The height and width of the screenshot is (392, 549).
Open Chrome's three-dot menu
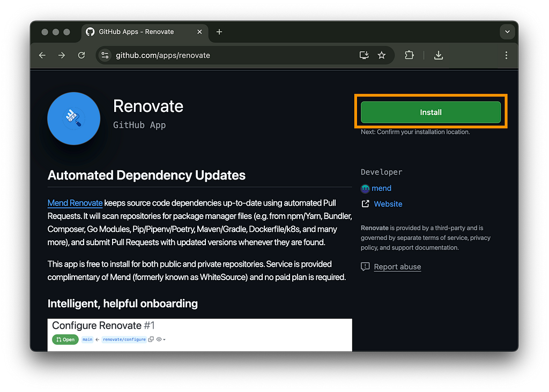506,55
